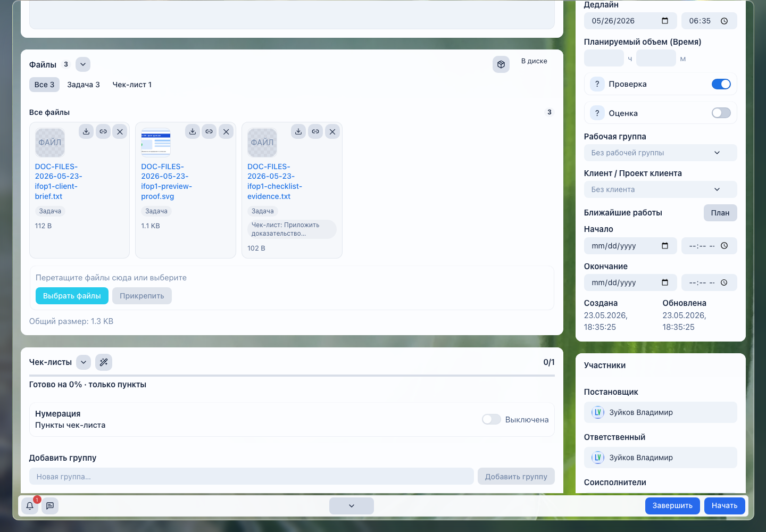
Task: Enable the Оценка toggle
Action: pos(721,113)
